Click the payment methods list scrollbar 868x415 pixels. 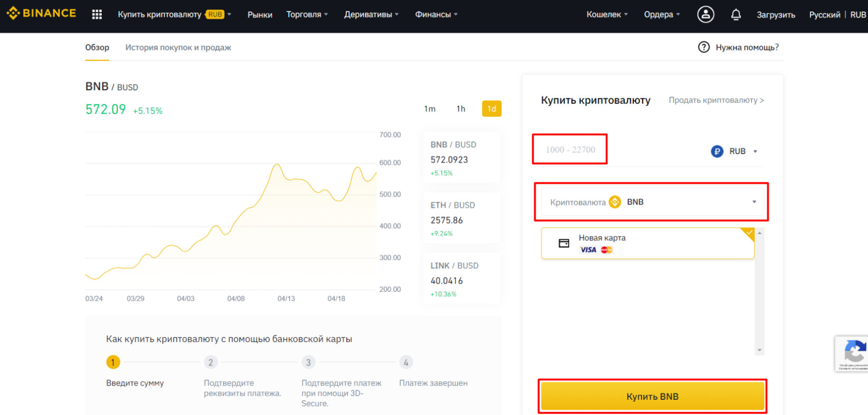point(760,291)
